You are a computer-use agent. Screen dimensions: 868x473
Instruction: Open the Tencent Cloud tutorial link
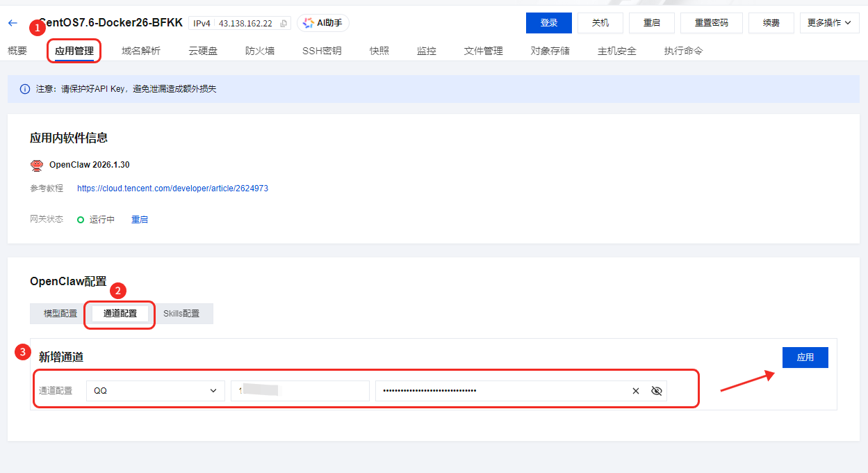[172, 189]
